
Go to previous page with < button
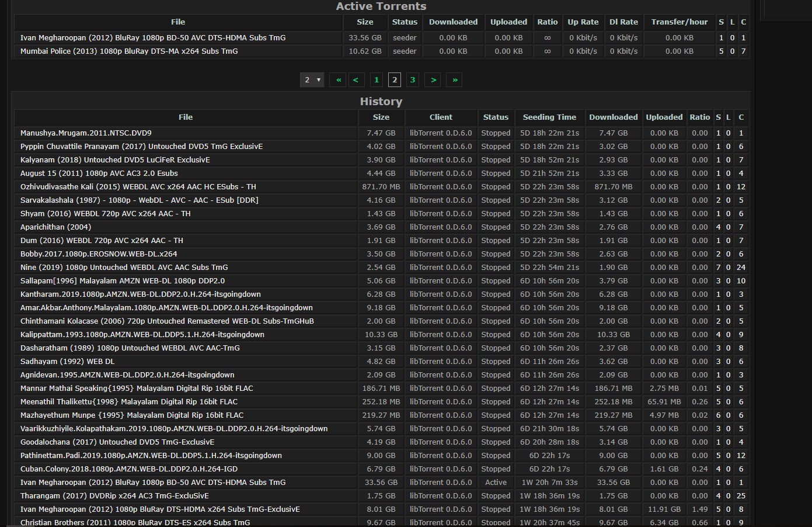pos(356,80)
